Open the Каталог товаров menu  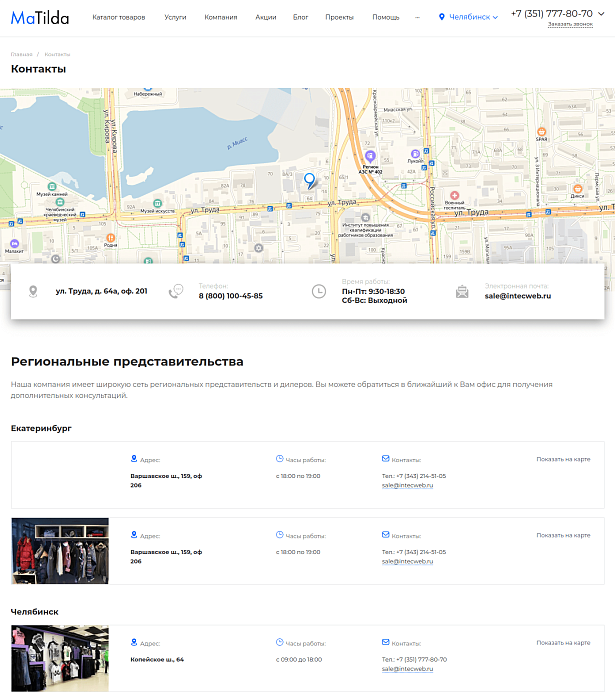click(x=118, y=17)
